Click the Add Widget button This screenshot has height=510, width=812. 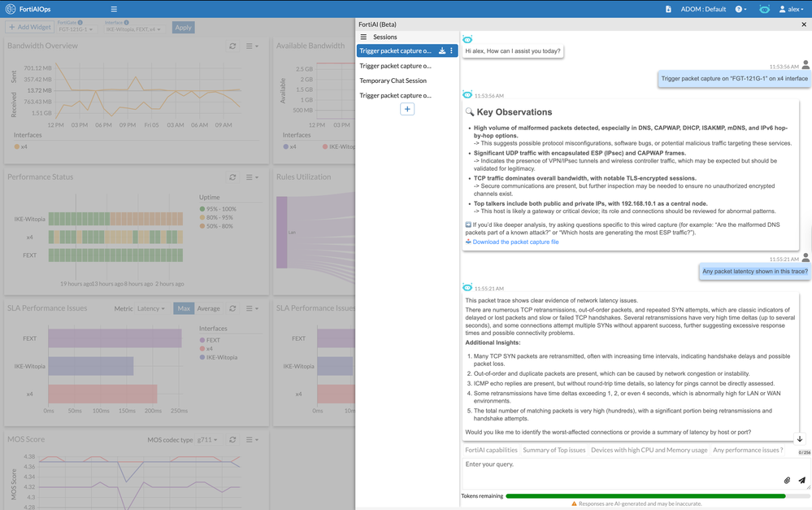point(29,27)
